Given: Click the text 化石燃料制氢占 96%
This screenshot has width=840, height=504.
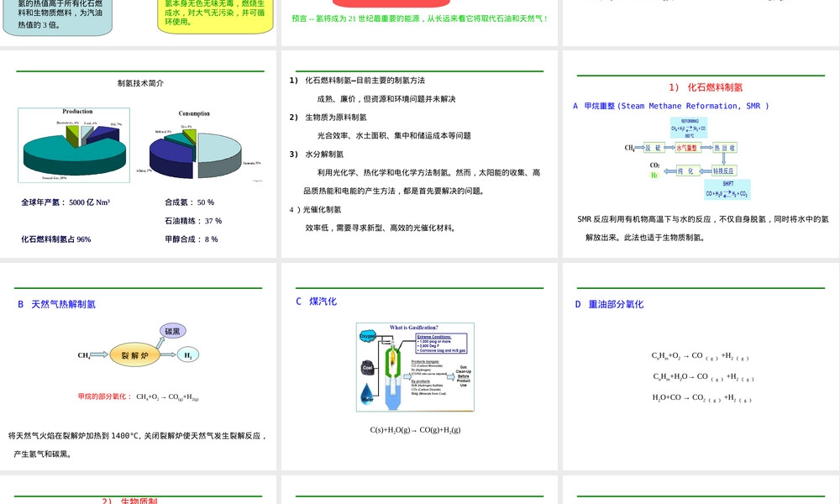Looking at the screenshot, I should [x=55, y=239].
